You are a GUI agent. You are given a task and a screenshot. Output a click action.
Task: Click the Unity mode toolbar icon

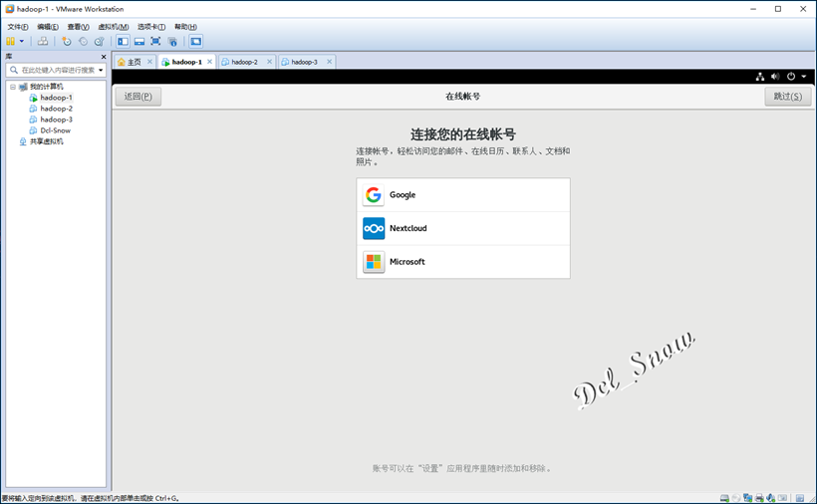pyautogui.click(x=172, y=41)
